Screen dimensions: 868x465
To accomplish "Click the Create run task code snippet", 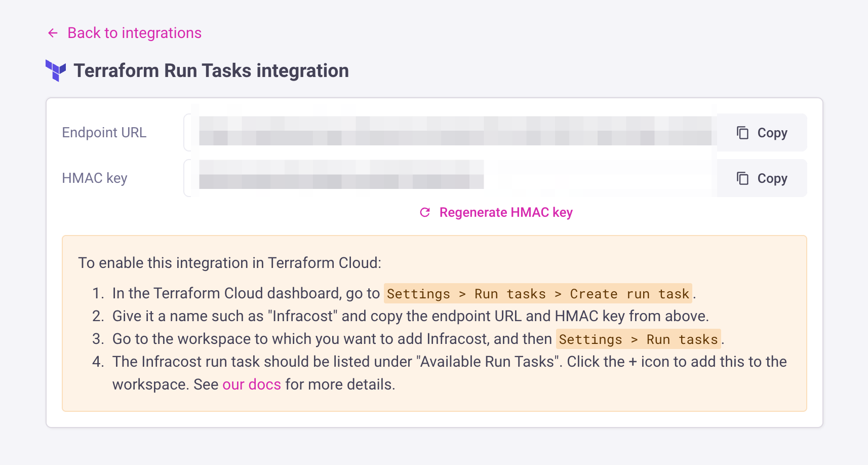I will pyautogui.click(x=629, y=294).
